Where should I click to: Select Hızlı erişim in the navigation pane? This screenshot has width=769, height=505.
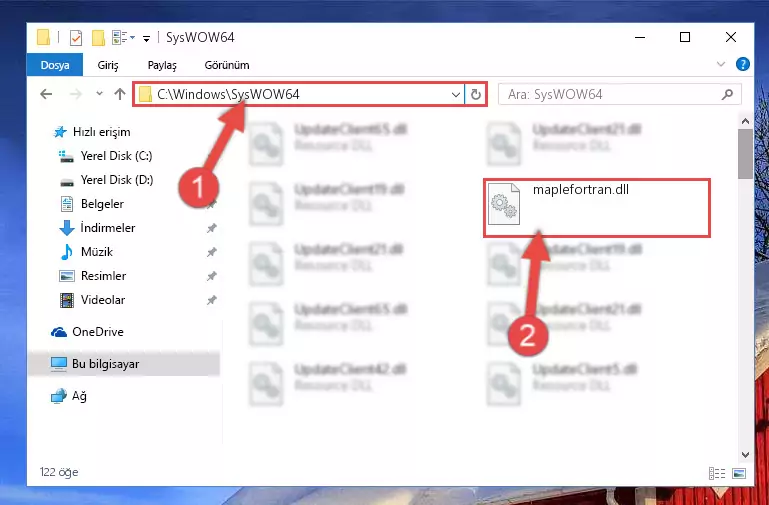[x=92, y=132]
